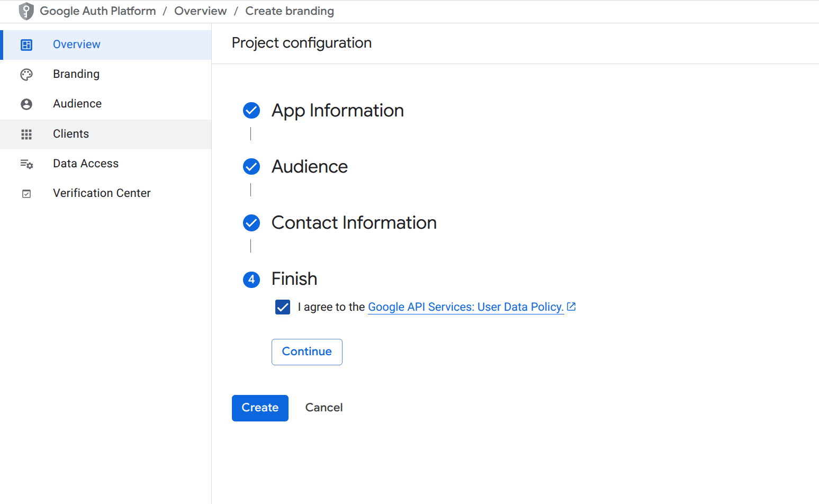Click the Branding palette icon
Screen dimensions: 819x504
pyautogui.click(x=26, y=75)
